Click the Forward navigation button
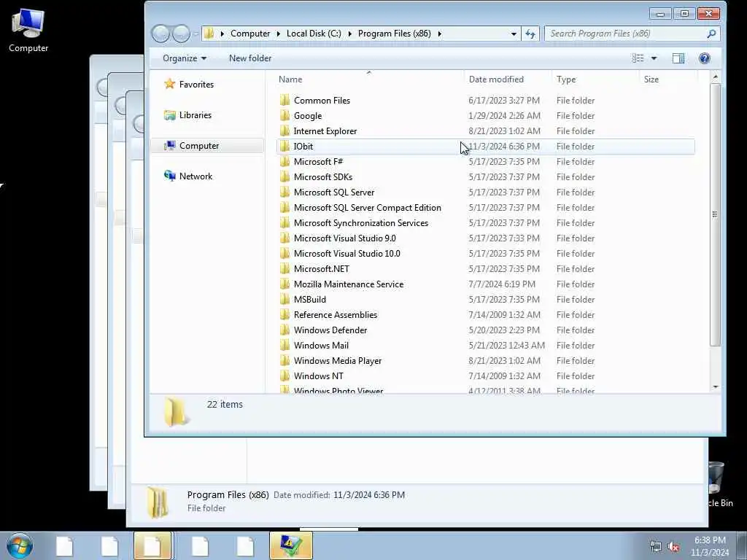The image size is (747, 560). (181, 34)
